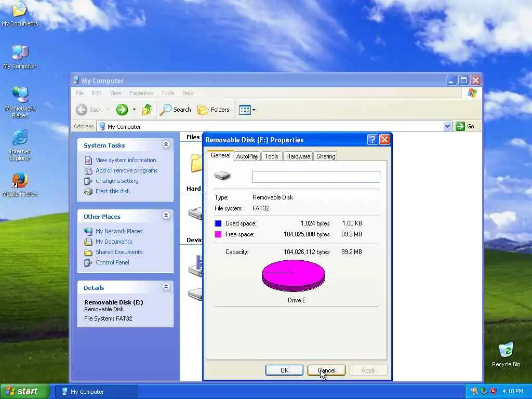Open My Computer desktop icon

coord(20,57)
